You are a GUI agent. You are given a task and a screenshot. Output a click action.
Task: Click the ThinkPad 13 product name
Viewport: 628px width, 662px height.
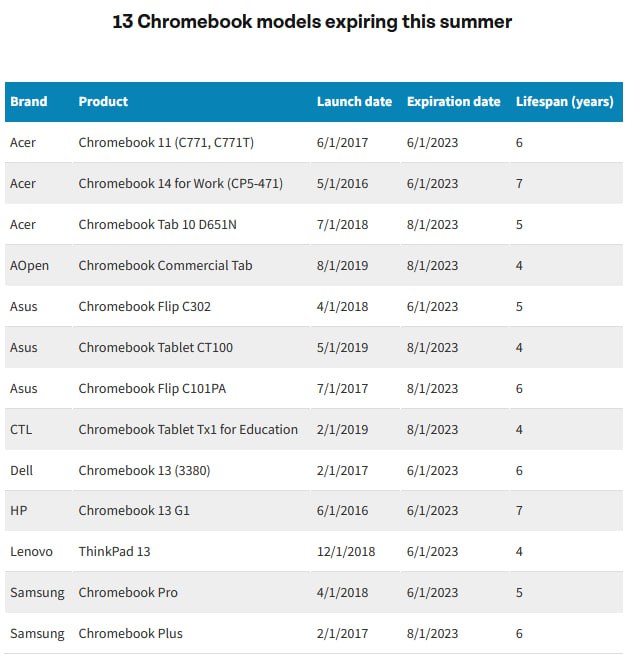pyautogui.click(x=114, y=552)
